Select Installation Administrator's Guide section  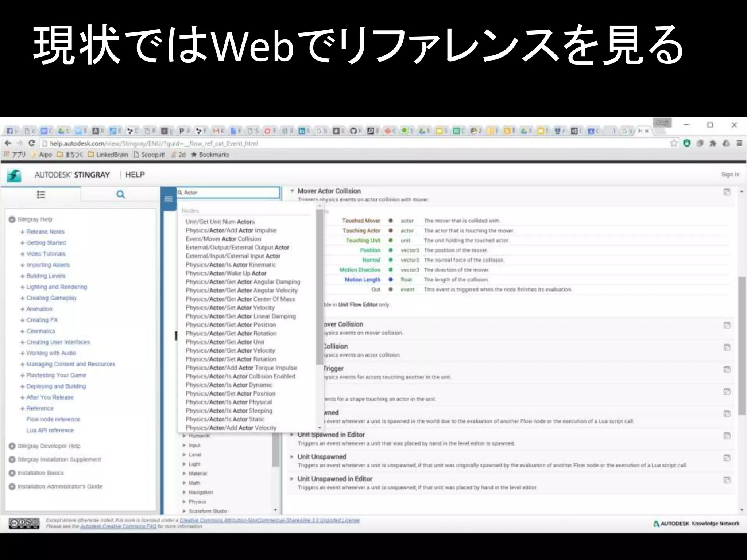pos(60,486)
